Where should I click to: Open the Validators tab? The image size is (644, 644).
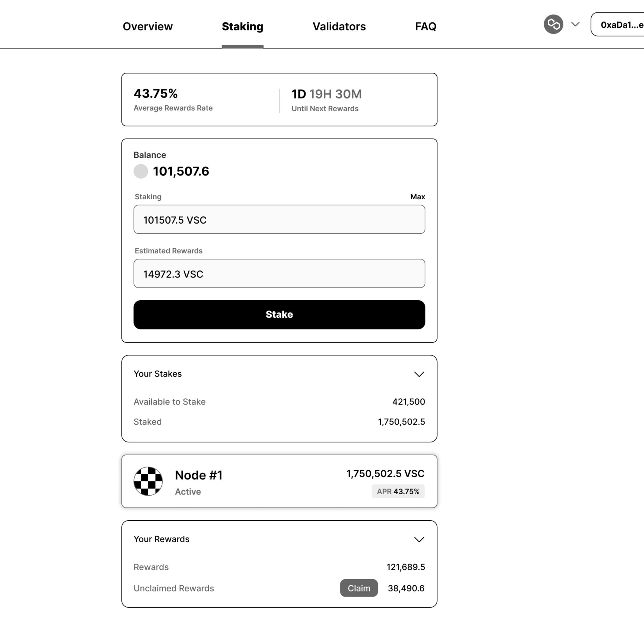pyautogui.click(x=339, y=26)
